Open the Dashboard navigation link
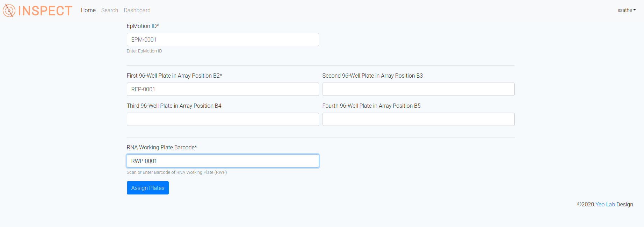 click(x=137, y=10)
